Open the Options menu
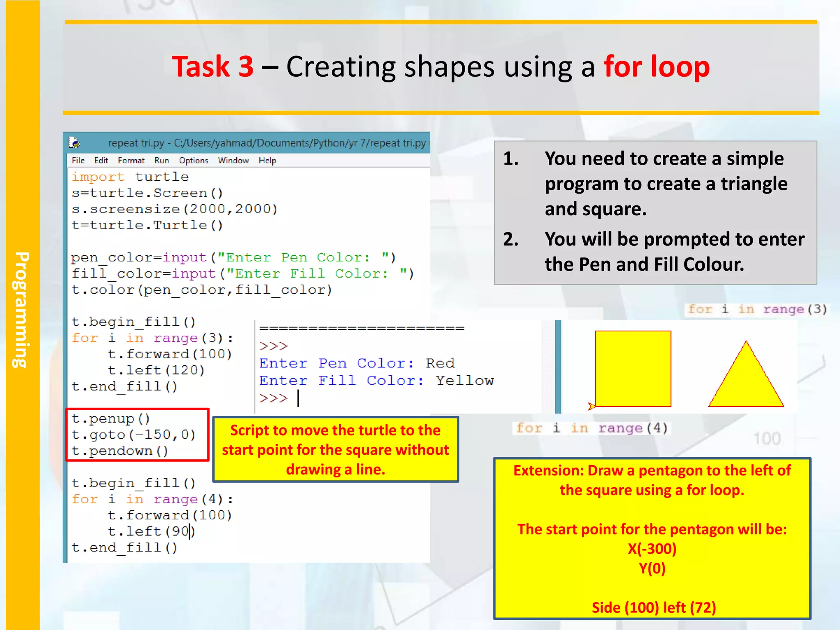Viewport: 840px width, 630px height. pyautogui.click(x=193, y=160)
